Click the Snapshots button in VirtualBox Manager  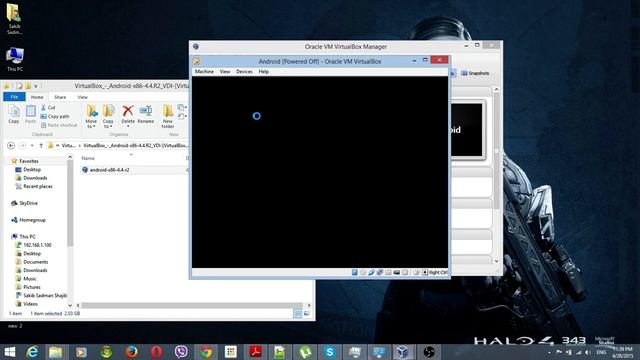point(475,73)
